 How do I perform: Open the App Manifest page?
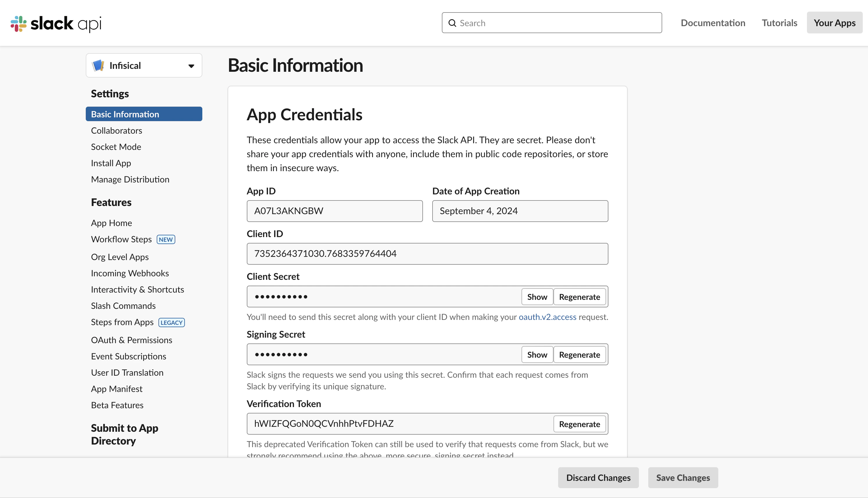point(117,389)
